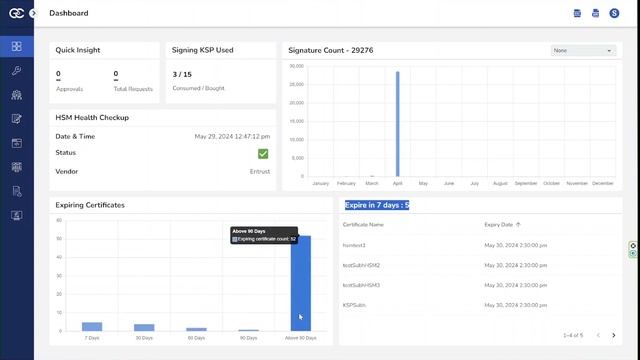Sort by Expiry Date column arrow

click(x=518, y=224)
